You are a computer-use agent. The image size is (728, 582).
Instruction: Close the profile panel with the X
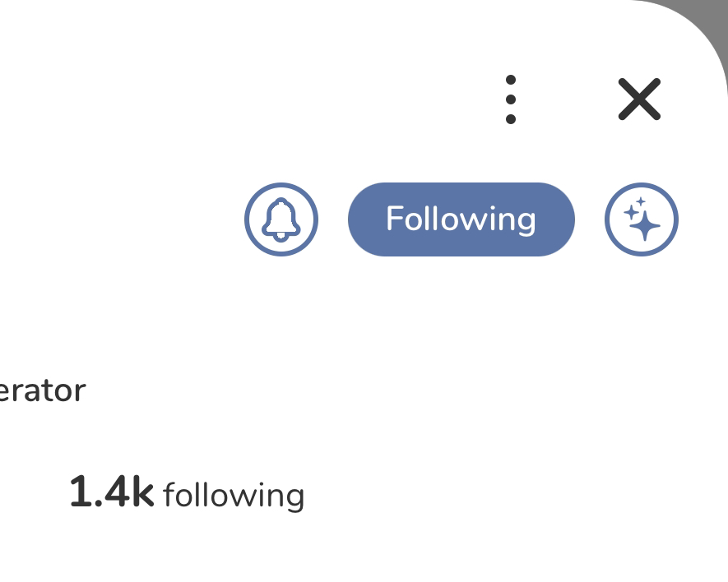coord(639,99)
